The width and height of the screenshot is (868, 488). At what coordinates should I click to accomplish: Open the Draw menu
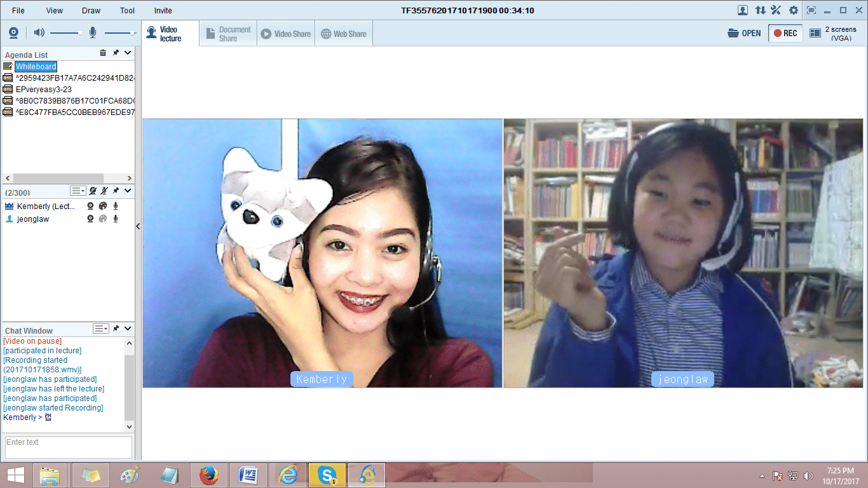[x=91, y=10]
